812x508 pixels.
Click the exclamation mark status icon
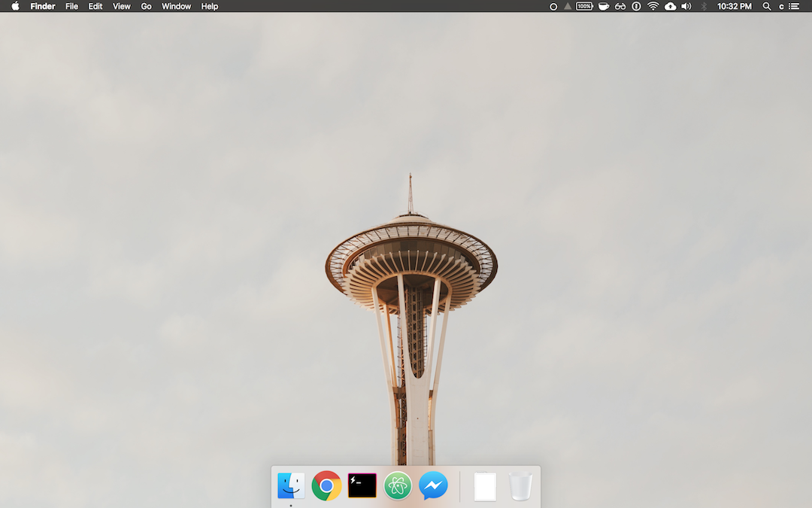click(x=636, y=6)
